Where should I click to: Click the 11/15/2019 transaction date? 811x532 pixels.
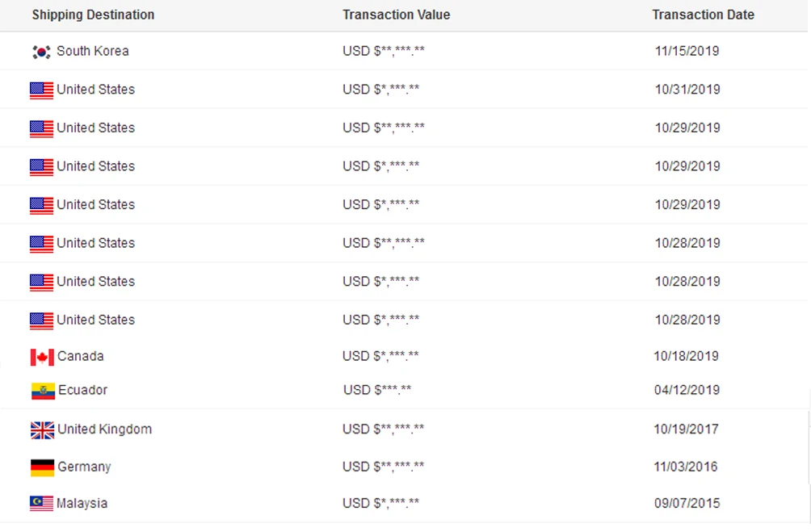pyautogui.click(x=687, y=51)
